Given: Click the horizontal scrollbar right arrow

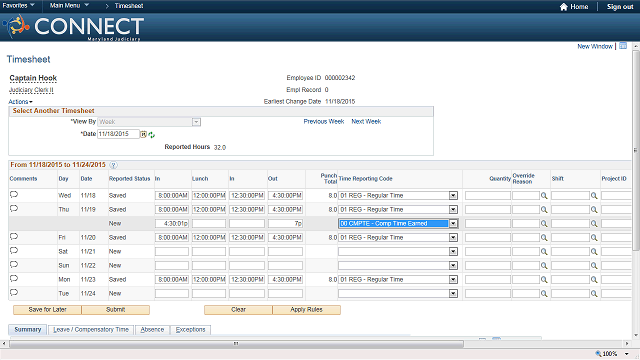Looking at the screenshot, I should coord(627,344).
